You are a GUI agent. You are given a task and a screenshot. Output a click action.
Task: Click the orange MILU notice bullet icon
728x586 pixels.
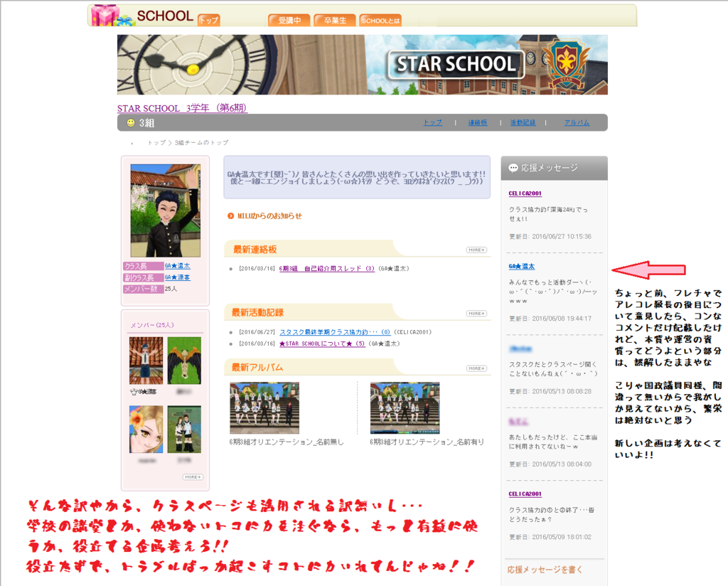coord(231,215)
